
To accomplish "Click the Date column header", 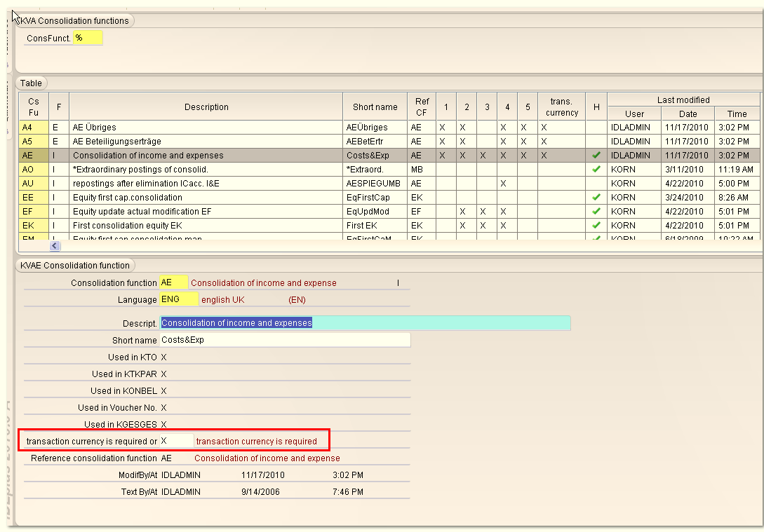I will pos(688,114).
